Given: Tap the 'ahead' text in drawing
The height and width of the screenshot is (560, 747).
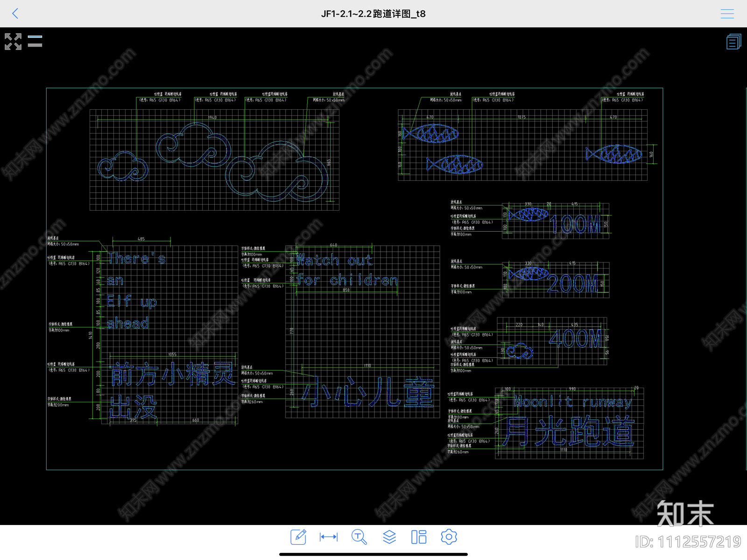Looking at the screenshot, I should point(127,323).
